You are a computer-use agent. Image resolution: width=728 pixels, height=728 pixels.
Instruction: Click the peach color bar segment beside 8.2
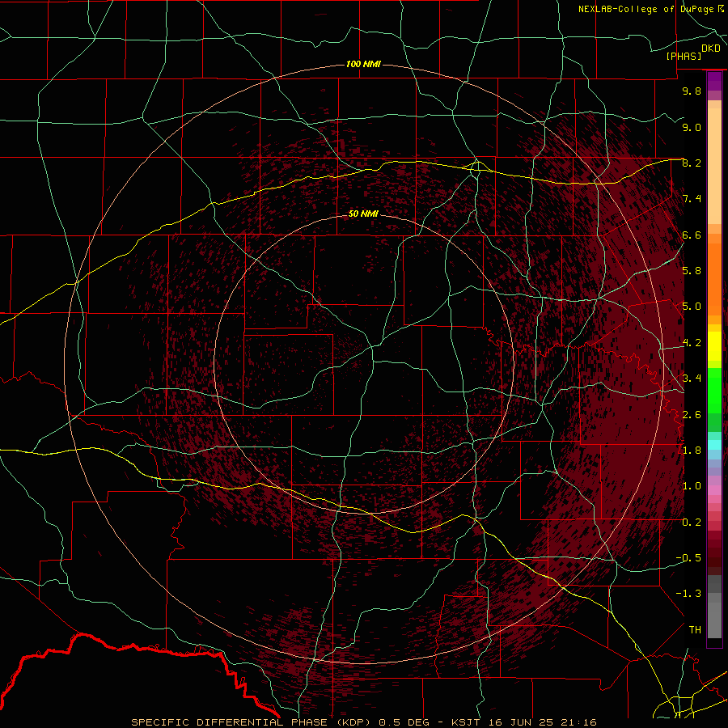(714, 167)
